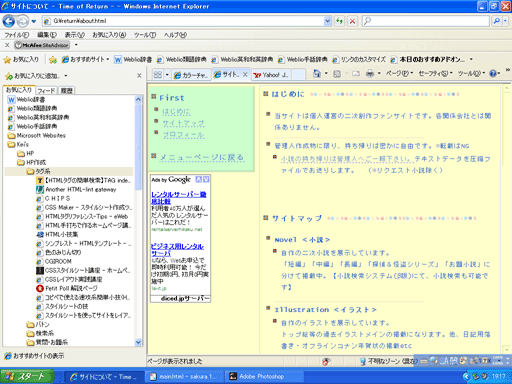Click 本日のおすすめアドオン in favorites bar
The image size is (512, 384).
point(428,60)
